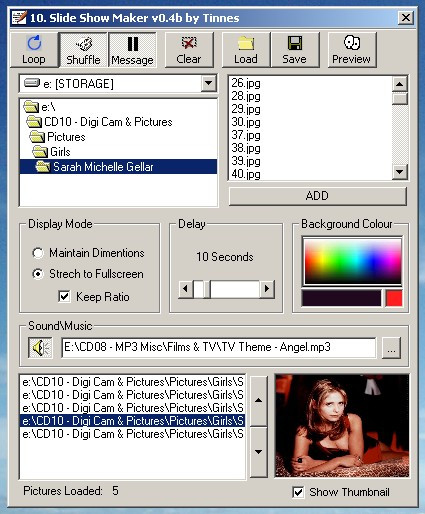The height and width of the screenshot is (514, 425).
Task: Select 30.jpg in the file list
Action: pos(246,122)
